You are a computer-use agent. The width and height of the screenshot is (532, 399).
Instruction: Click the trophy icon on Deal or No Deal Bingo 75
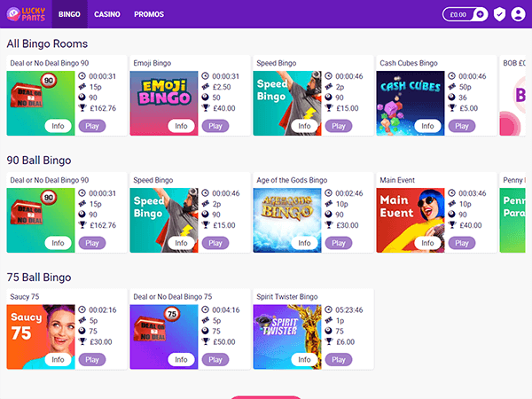click(206, 341)
